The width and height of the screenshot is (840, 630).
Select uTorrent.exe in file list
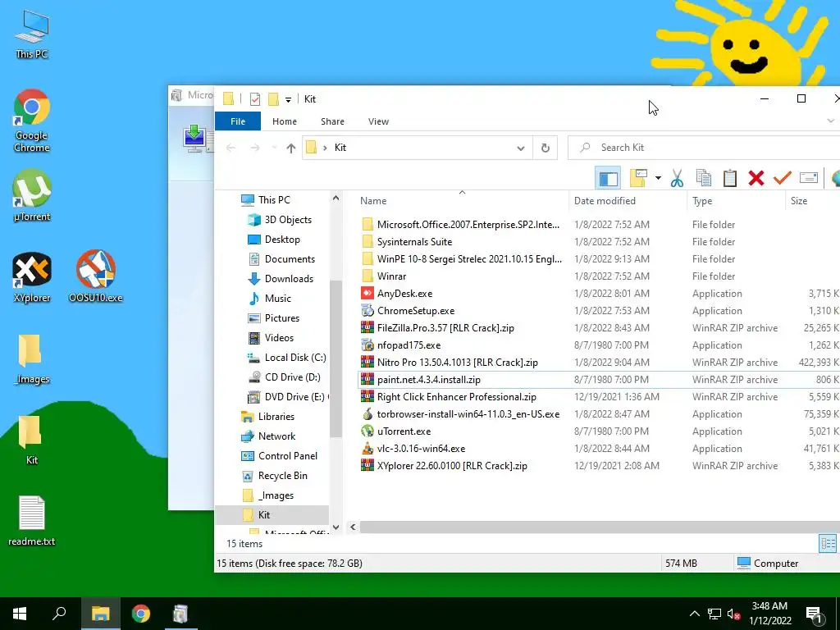tap(404, 431)
